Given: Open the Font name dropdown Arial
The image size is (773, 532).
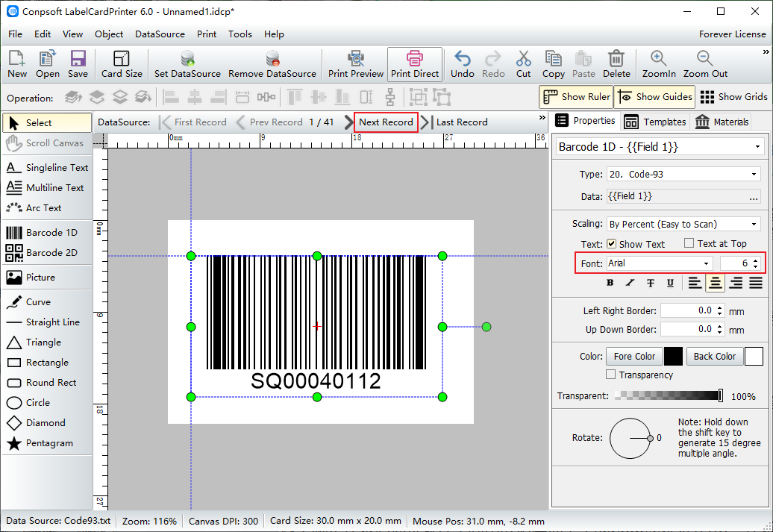Looking at the screenshot, I should pos(659,263).
